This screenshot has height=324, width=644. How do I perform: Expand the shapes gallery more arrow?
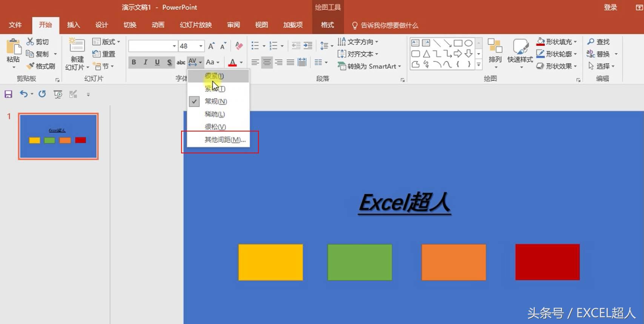coord(478,65)
